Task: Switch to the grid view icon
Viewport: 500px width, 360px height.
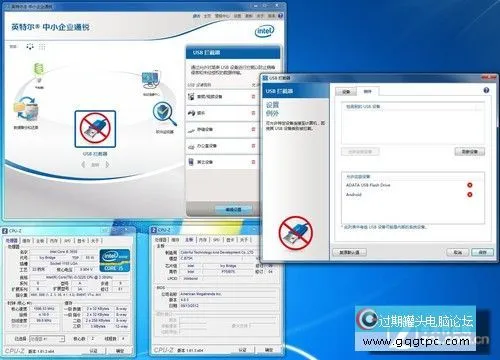Action: [x=42, y=47]
